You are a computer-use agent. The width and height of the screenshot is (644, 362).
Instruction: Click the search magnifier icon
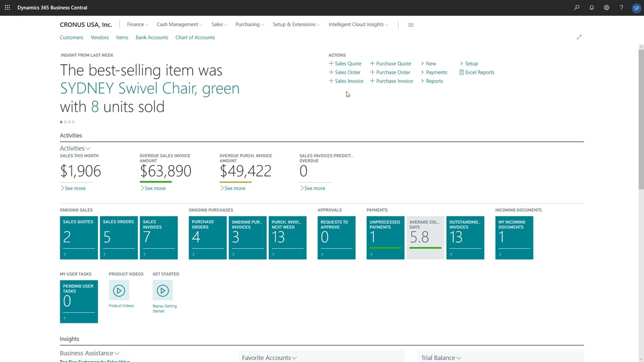(x=577, y=8)
